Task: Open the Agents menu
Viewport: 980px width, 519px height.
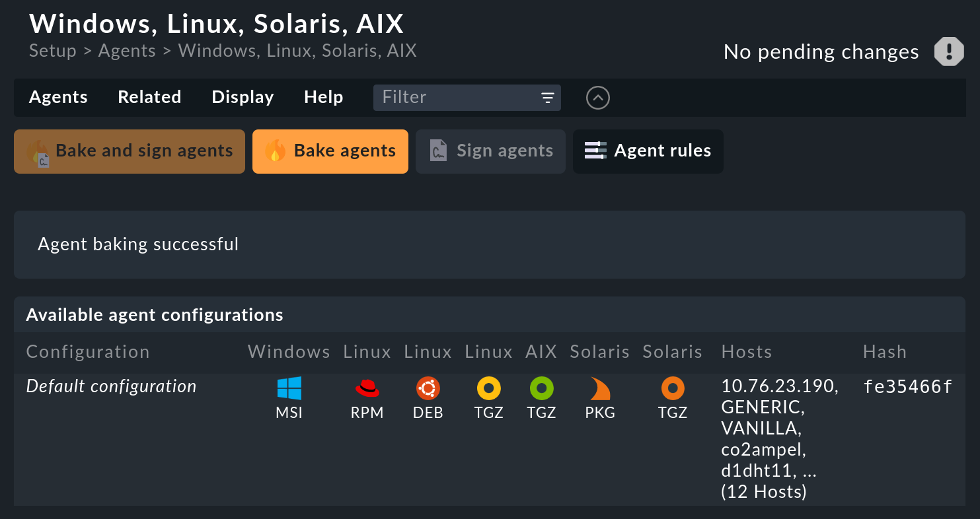Action: point(58,97)
